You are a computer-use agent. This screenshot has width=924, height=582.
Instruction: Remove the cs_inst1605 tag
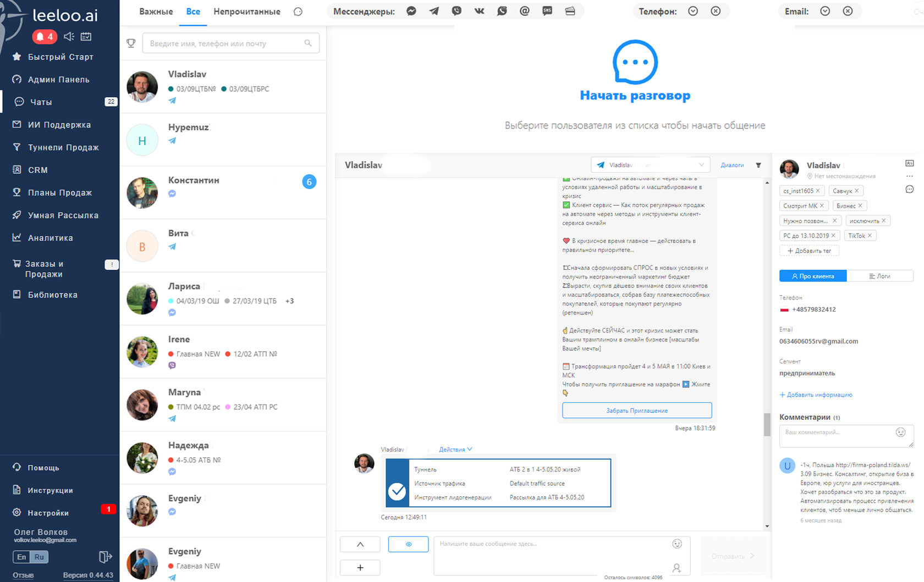818,191
